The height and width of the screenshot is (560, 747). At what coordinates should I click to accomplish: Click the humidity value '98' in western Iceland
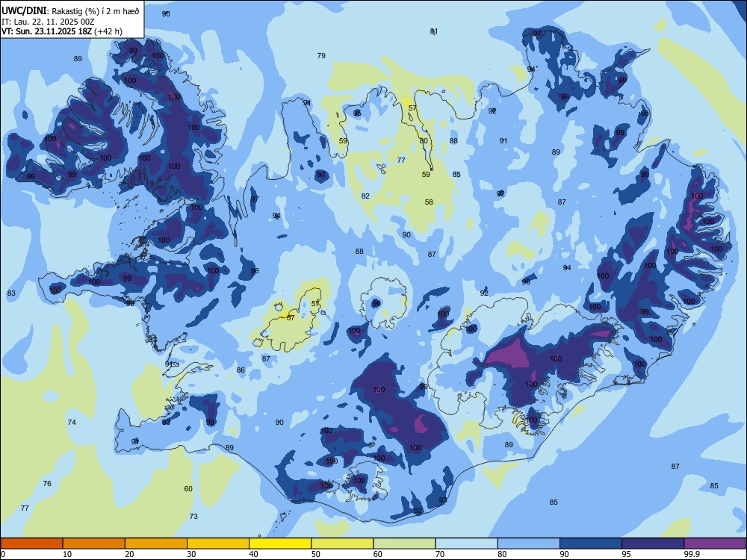point(255,271)
